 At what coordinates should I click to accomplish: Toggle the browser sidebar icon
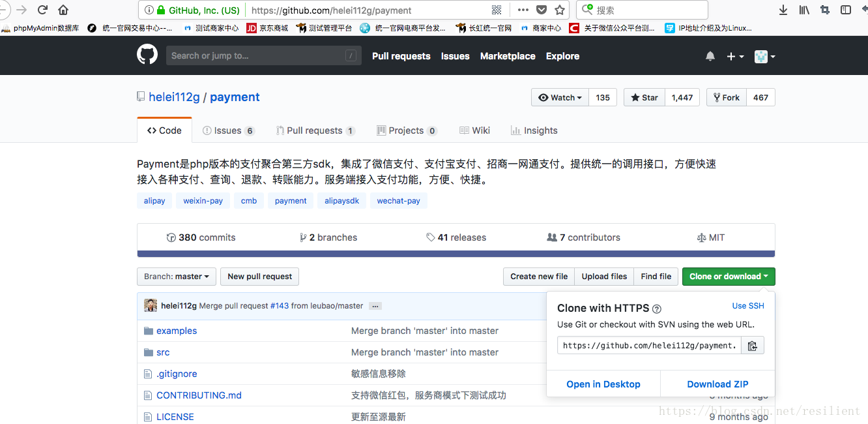pos(846,10)
